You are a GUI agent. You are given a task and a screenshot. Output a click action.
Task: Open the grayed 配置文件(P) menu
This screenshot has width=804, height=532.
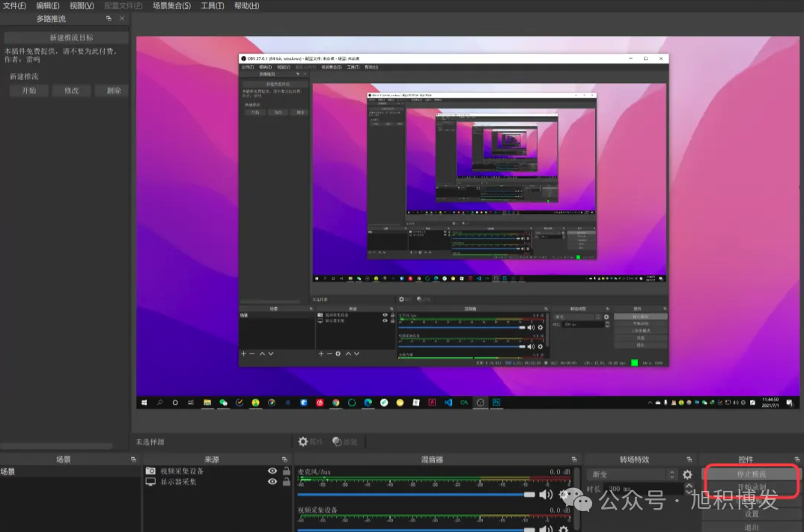[123, 6]
